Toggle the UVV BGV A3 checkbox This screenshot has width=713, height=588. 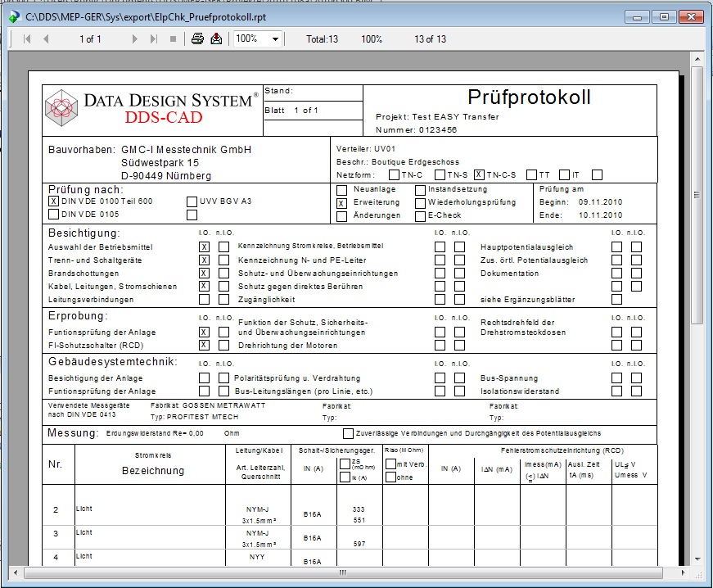click(x=192, y=201)
